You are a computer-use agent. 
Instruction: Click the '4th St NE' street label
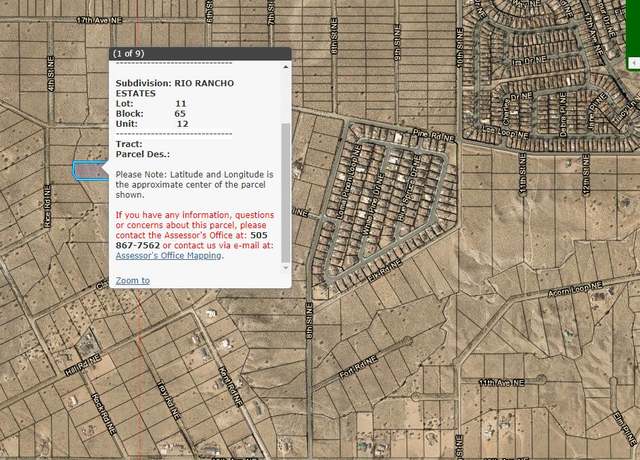click(x=51, y=74)
